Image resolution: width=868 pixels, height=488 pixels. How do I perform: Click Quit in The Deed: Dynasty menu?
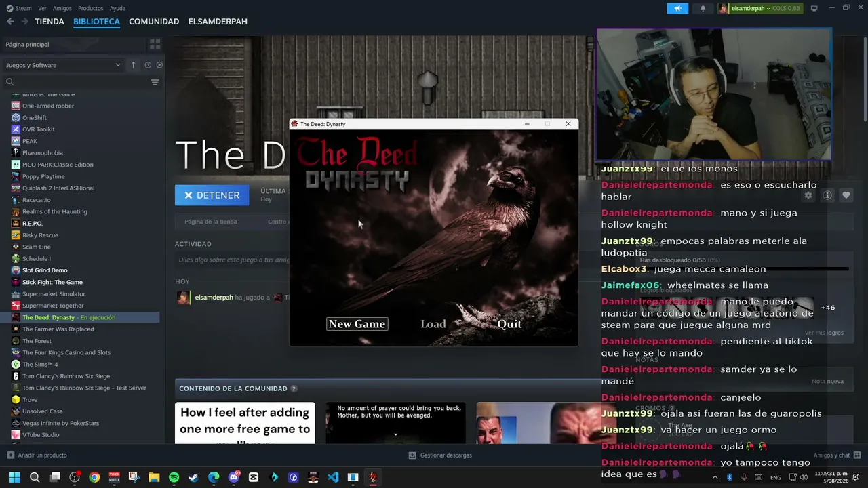point(509,324)
